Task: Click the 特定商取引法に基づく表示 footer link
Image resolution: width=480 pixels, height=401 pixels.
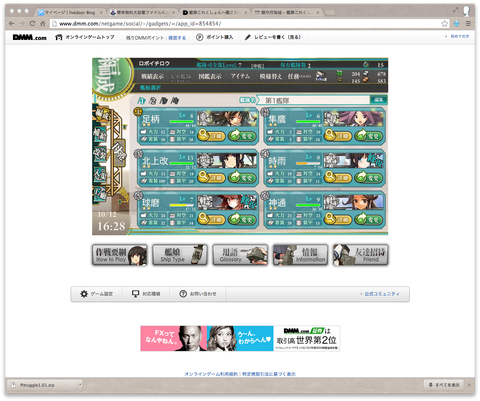Action: 269,374
